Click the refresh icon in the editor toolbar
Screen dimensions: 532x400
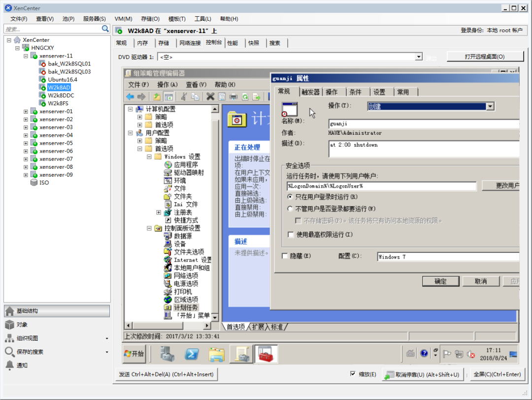(245, 96)
